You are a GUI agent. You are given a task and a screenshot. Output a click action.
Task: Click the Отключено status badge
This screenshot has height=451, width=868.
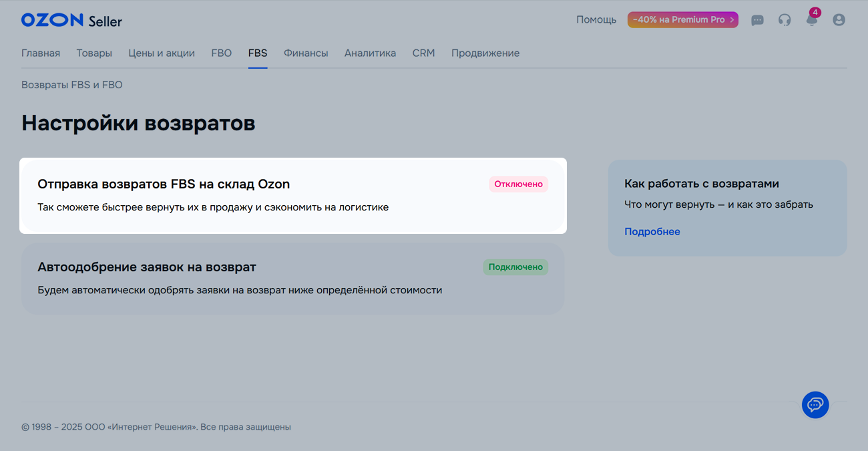[518, 184]
